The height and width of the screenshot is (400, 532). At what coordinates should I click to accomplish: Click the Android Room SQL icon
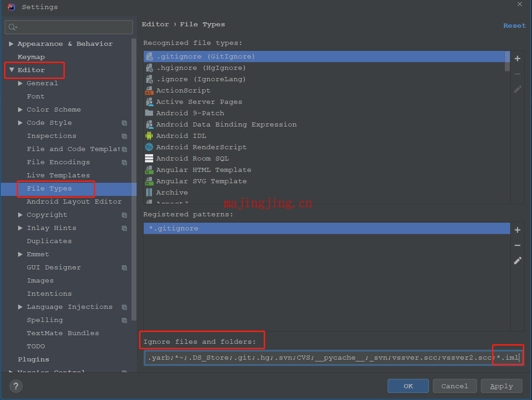149,159
